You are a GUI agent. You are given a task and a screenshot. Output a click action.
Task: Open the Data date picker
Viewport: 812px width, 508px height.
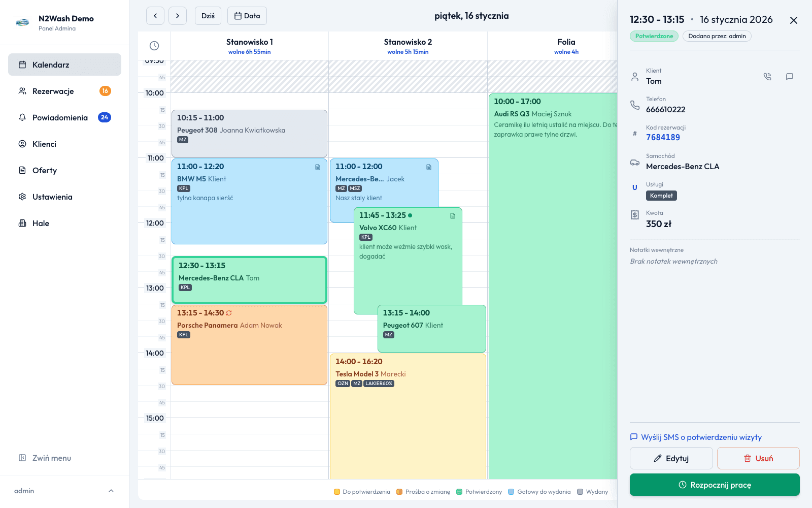pos(247,16)
